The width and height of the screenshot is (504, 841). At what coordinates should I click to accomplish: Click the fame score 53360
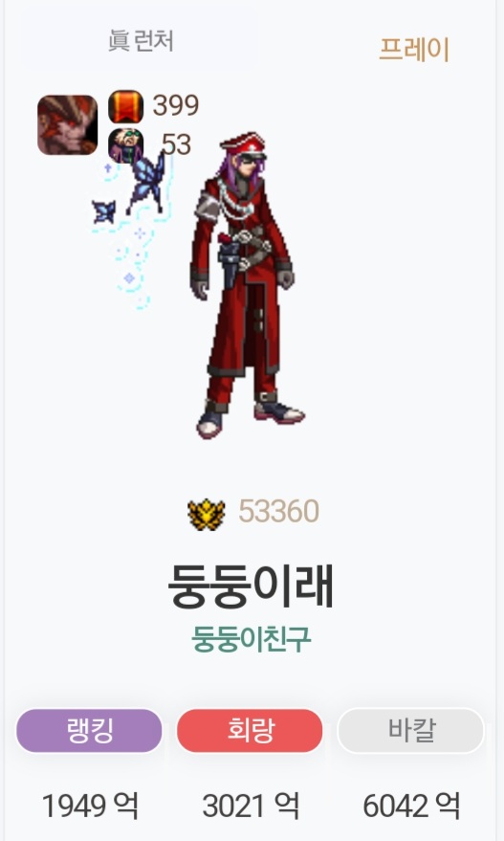click(x=279, y=511)
